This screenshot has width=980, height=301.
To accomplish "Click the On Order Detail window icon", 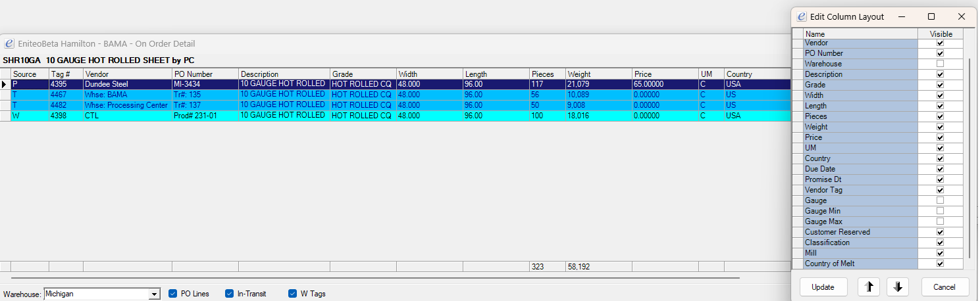I will pos(9,43).
